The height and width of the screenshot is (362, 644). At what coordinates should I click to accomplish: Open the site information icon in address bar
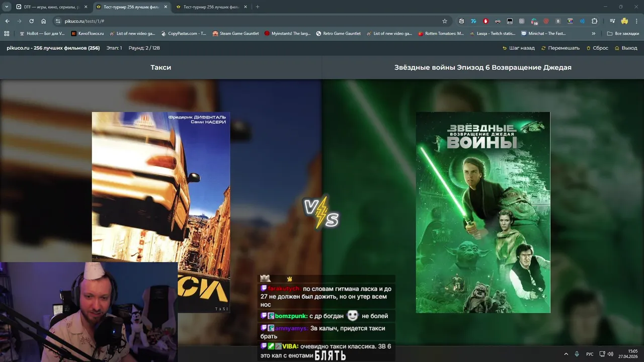coord(58,21)
